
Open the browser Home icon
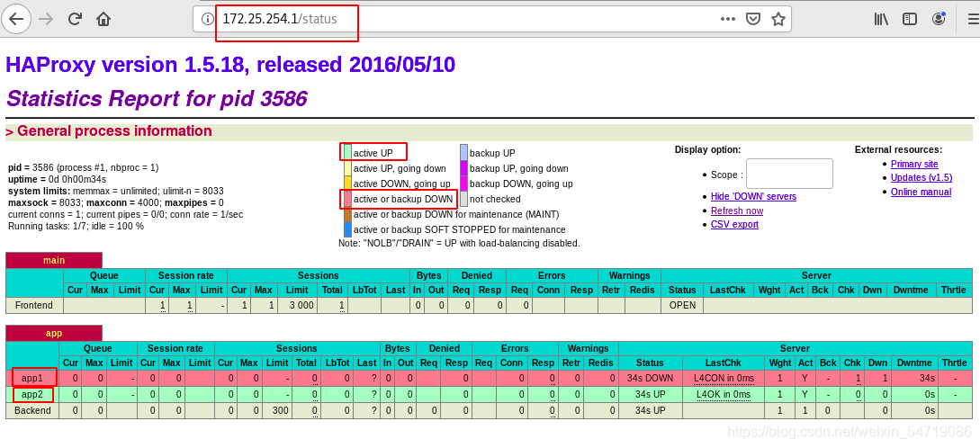(x=103, y=20)
